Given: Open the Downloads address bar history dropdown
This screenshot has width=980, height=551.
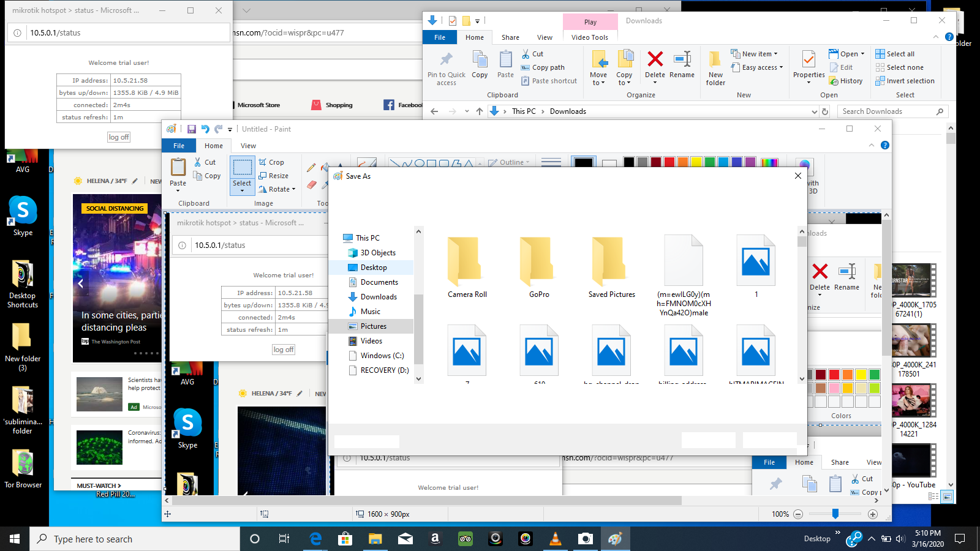Looking at the screenshot, I should click(814, 111).
